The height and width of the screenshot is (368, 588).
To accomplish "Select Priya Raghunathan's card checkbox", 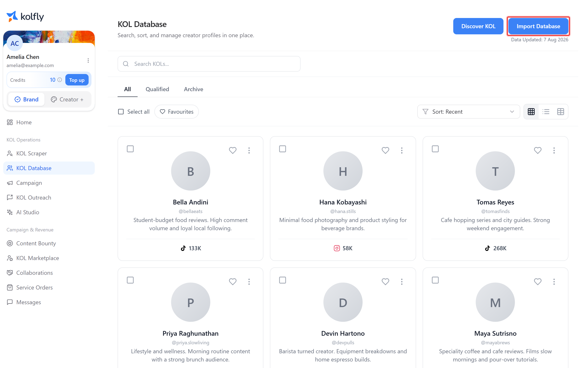I will click(x=130, y=280).
